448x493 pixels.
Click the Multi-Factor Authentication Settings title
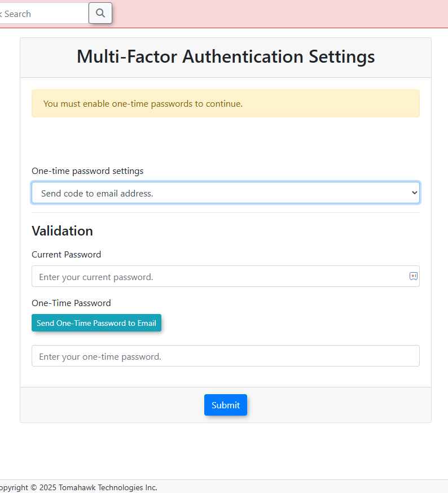coord(226,57)
